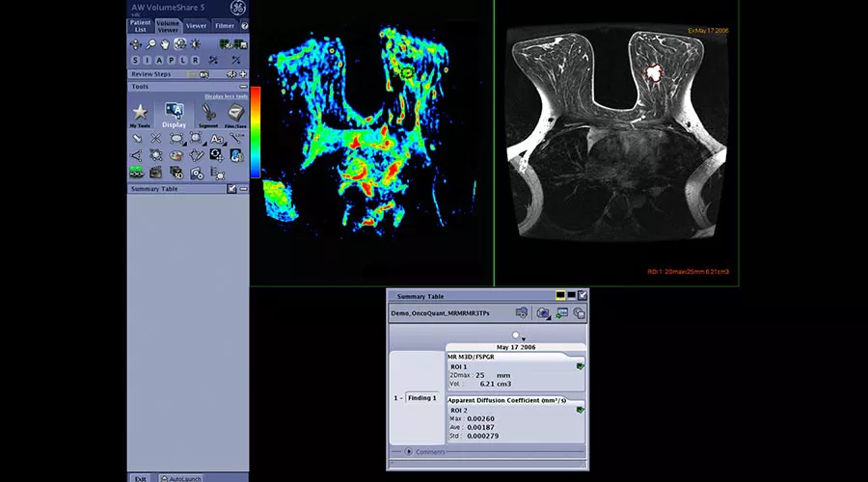Click left Summary Table edit icon
The height and width of the screenshot is (482, 868).
pyautogui.click(x=231, y=189)
